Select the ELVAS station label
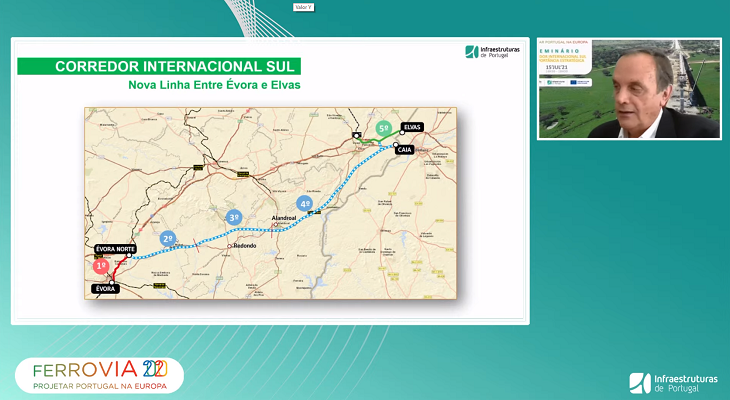 click(x=413, y=127)
